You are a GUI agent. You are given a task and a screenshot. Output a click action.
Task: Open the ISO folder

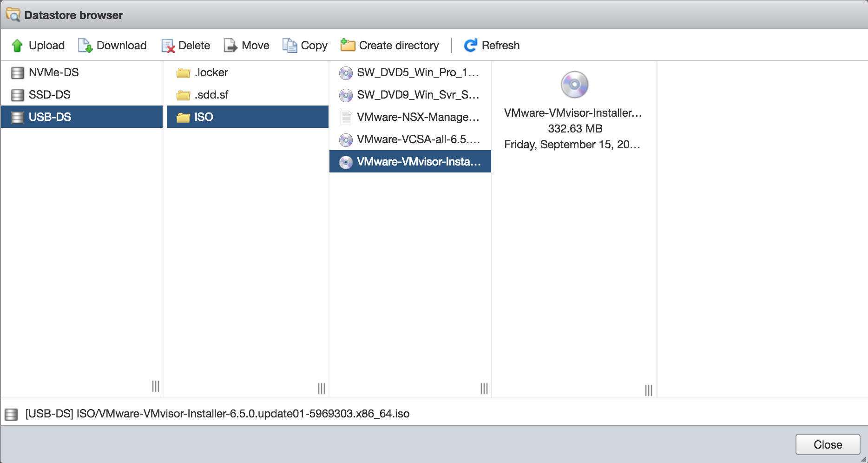point(248,117)
